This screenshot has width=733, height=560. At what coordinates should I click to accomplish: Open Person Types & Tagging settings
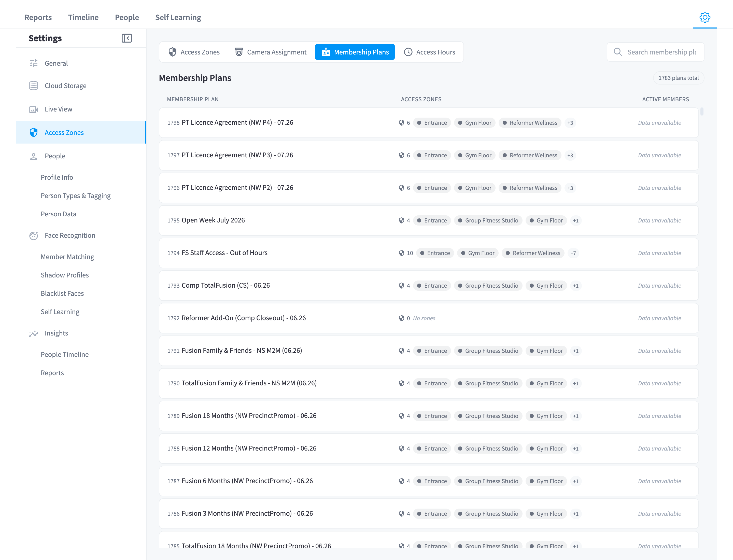[76, 196]
